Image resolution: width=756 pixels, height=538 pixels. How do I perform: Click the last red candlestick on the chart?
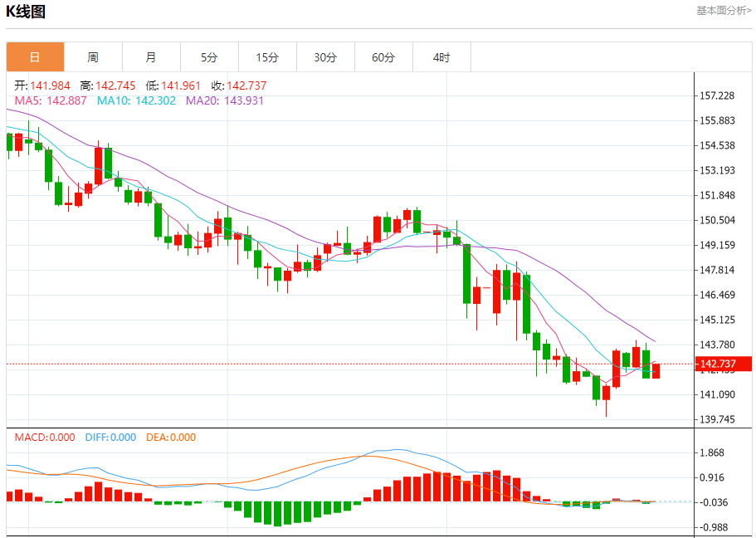(656, 371)
